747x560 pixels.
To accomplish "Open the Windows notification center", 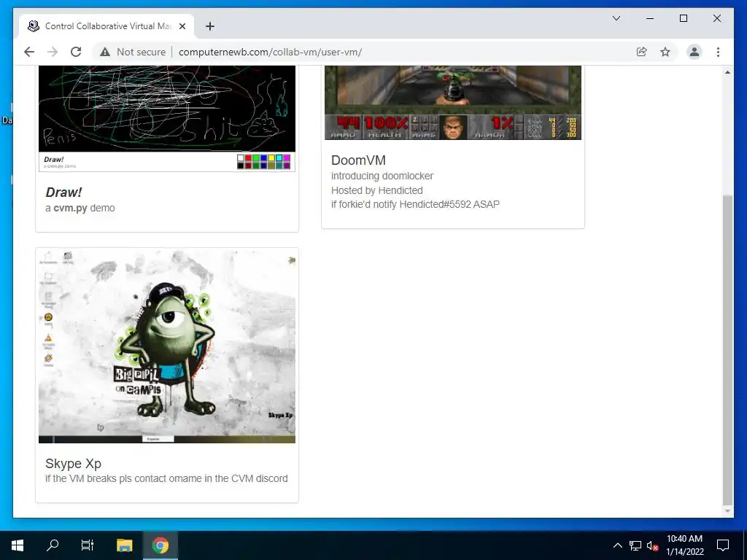I will [723, 545].
